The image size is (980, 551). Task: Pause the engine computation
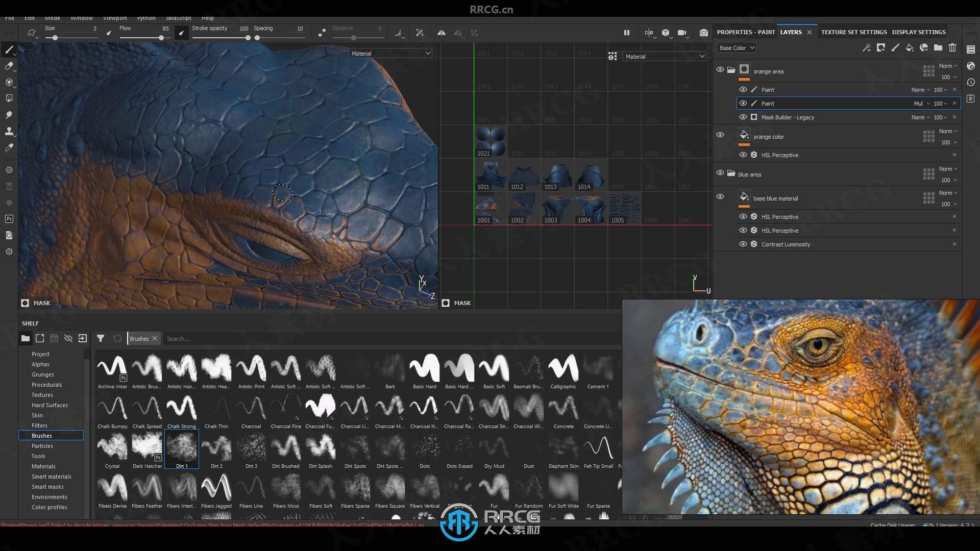627,33
